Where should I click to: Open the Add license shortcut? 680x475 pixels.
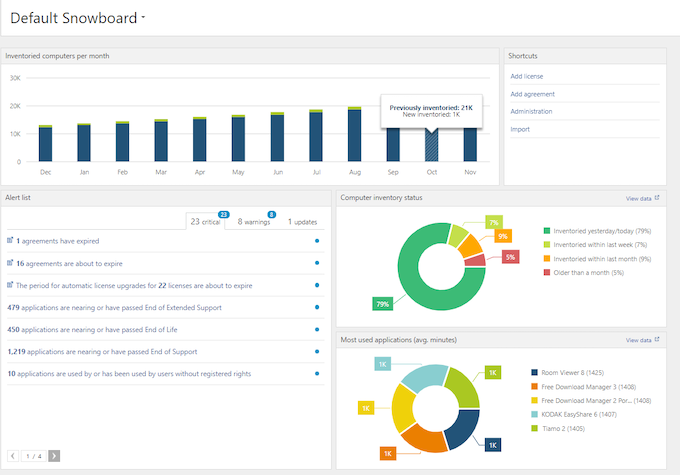(526, 76)
